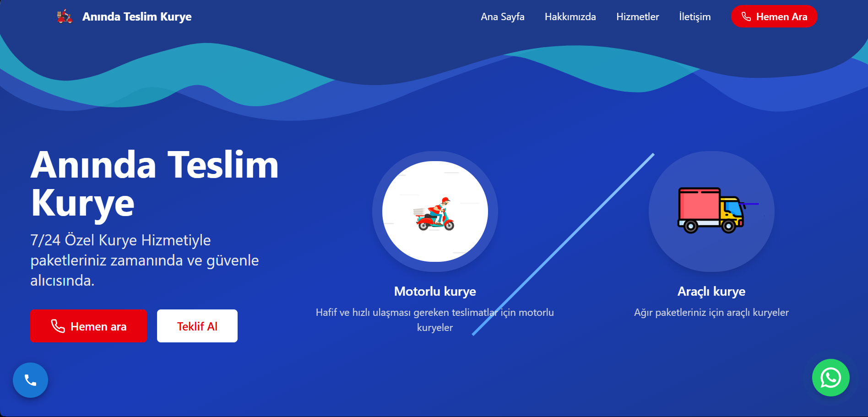
Task: Open the Ana Sayfa menu item
Action: 502,17
